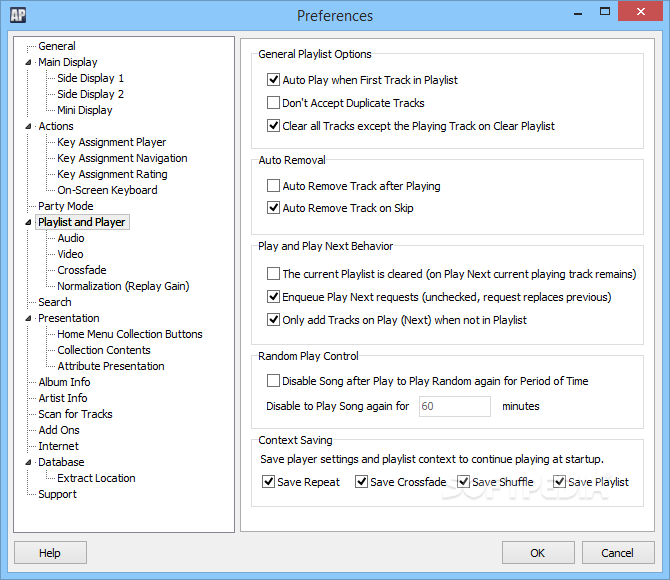Open Add Ons settings
This screenshot has height=580, width=670.
click(x=59, y=430)
